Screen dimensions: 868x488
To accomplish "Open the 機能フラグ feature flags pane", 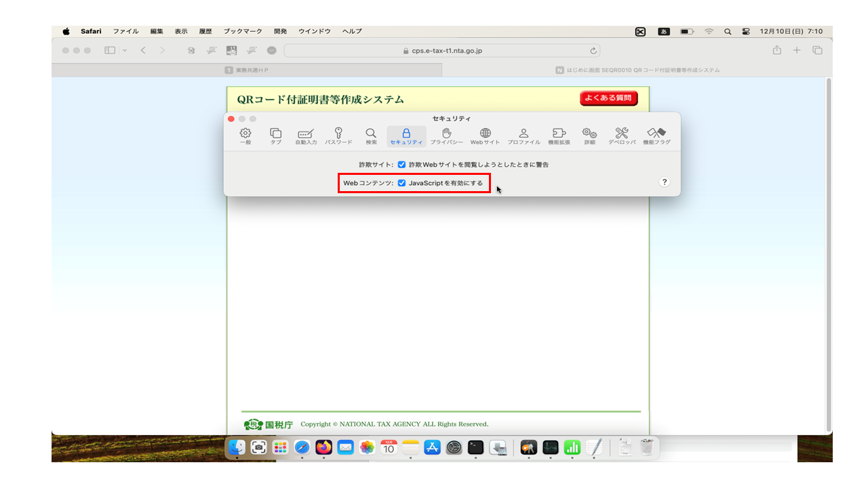I will point(656,136).
